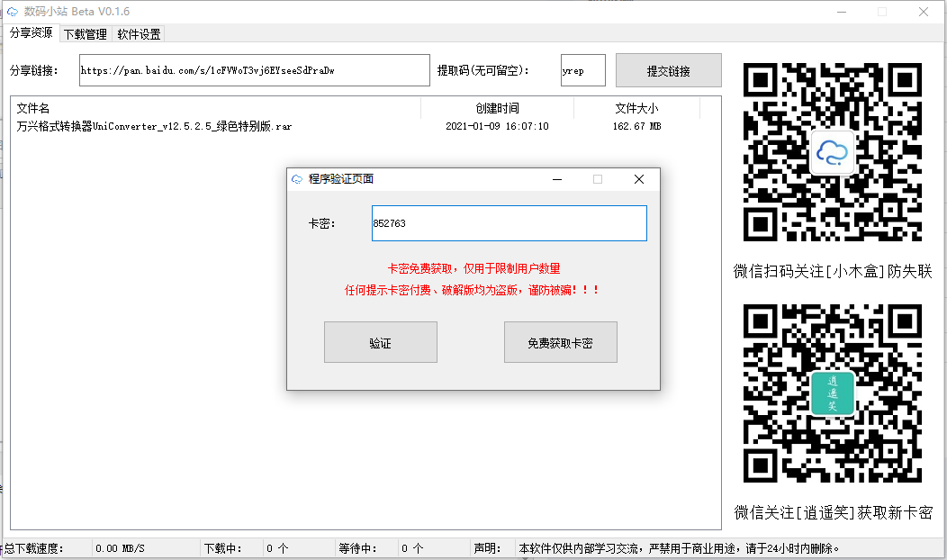Click the 下载中 status label
The width and height of the screenshot is (947, 560).
(222, 548)
